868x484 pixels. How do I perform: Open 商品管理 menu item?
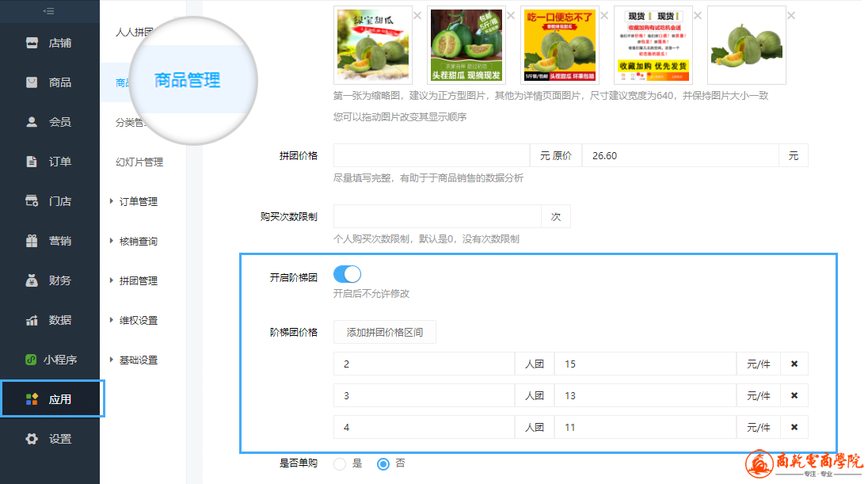coord(187,80)
